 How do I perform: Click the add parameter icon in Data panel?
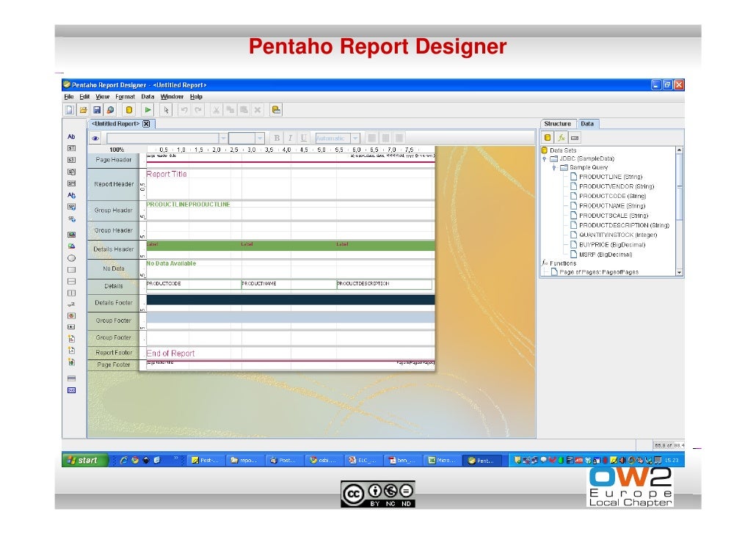pyautogui.click(x=575, y=138)
